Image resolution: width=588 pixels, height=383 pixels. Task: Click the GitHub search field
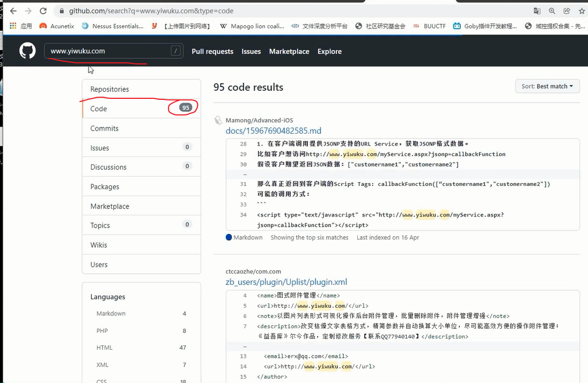(114, 50)
